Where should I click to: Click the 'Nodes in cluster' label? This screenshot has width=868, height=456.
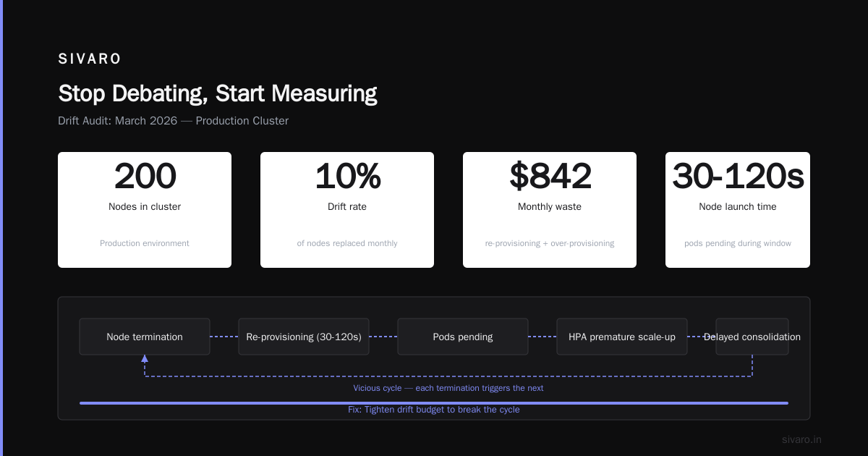145,207
